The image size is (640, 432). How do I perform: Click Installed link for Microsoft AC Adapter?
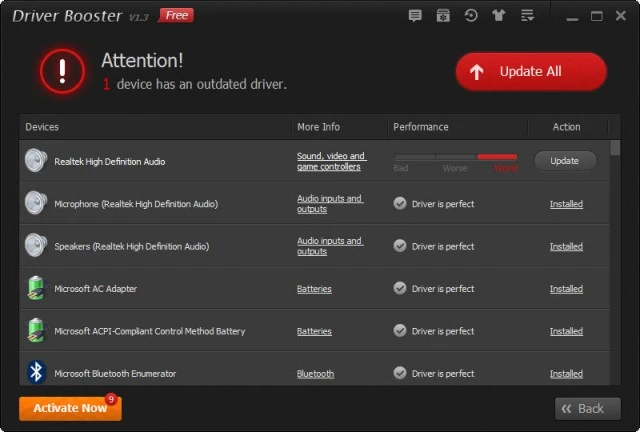(566, 289)
